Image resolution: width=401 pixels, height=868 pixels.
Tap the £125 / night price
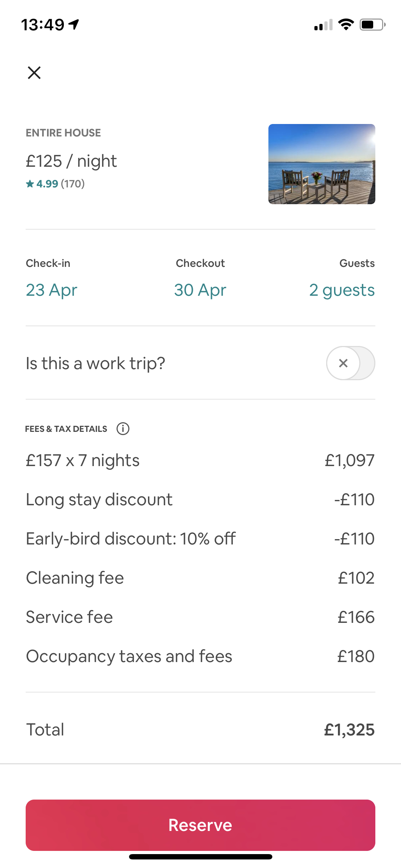[x=71, y=161]
